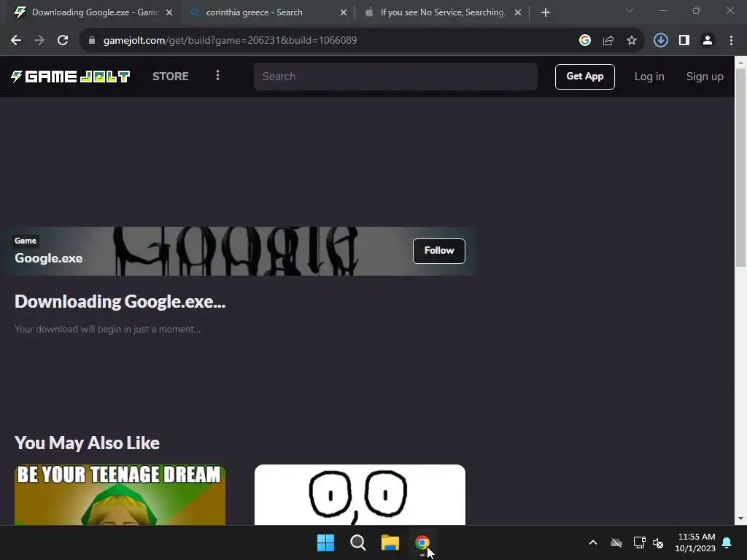Screen dimensions: 747x560
Task: Open Google.exe game title link
Action: pos(49,258)
